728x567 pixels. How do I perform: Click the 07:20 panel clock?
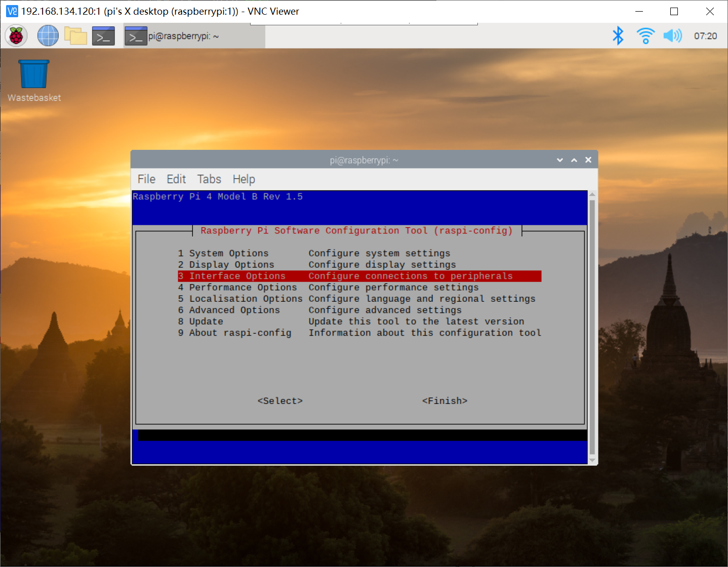click(705, 36)
